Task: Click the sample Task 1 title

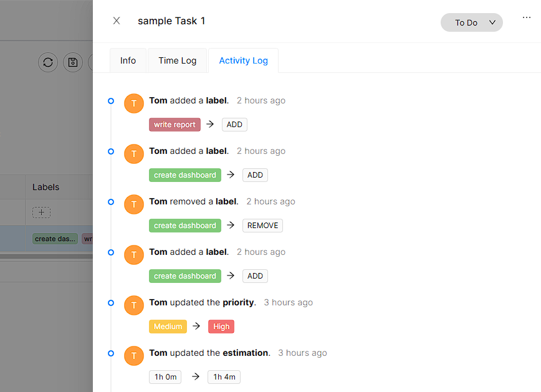Action: (171, 21)
